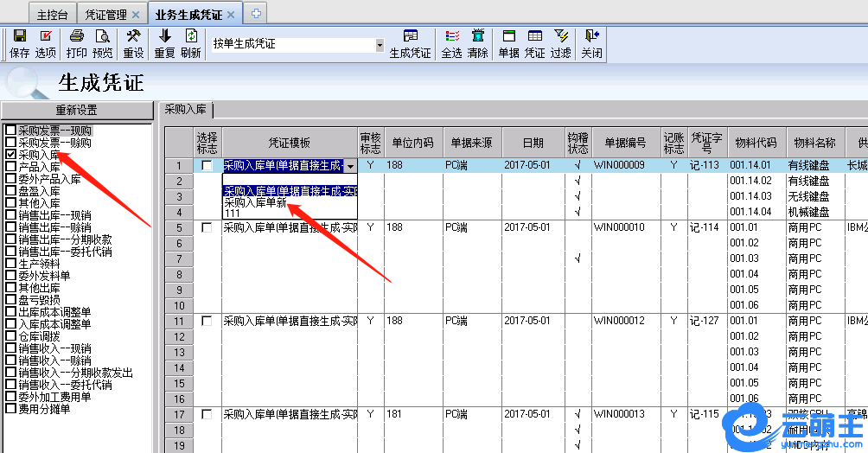The width and height of the screenshot is (868, 453).
Task: Click the 全选 (Select All) icon
Action: pos(451,43)
